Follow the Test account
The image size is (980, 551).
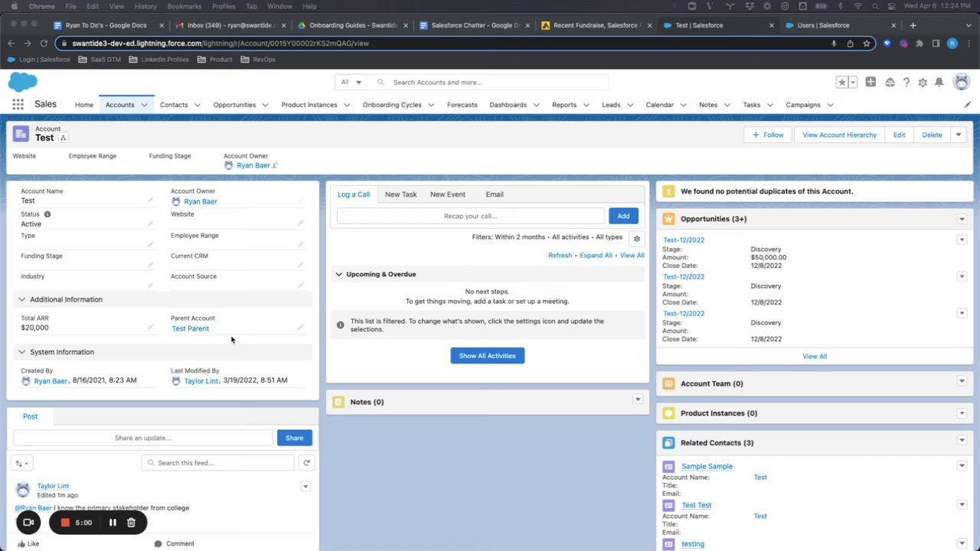click(767, 135)
